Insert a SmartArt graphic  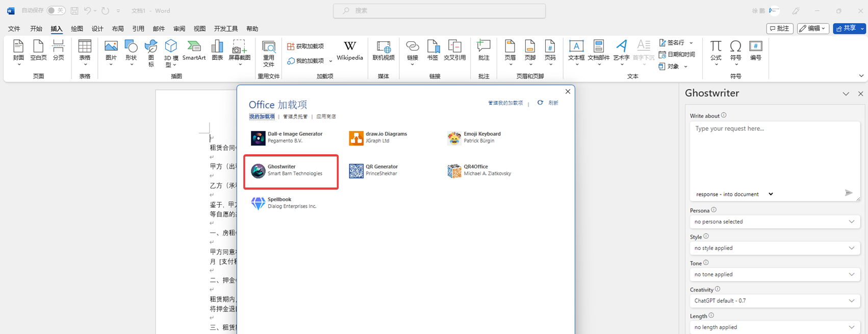tap(194, 51)
